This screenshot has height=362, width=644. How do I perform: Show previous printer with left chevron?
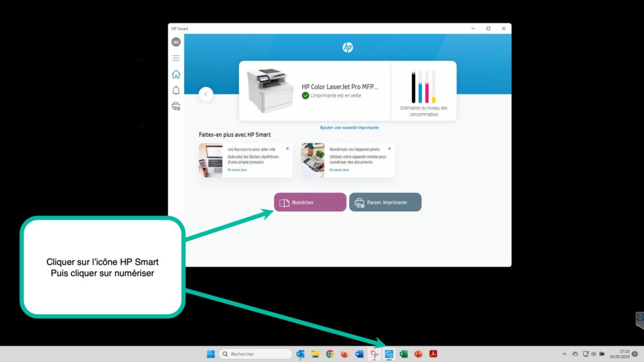pos(206,94)
